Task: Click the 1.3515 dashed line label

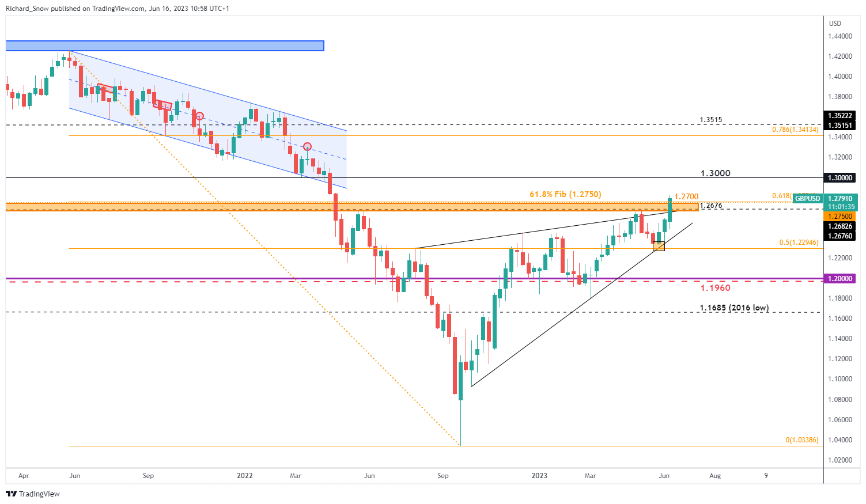Action: 710,120
